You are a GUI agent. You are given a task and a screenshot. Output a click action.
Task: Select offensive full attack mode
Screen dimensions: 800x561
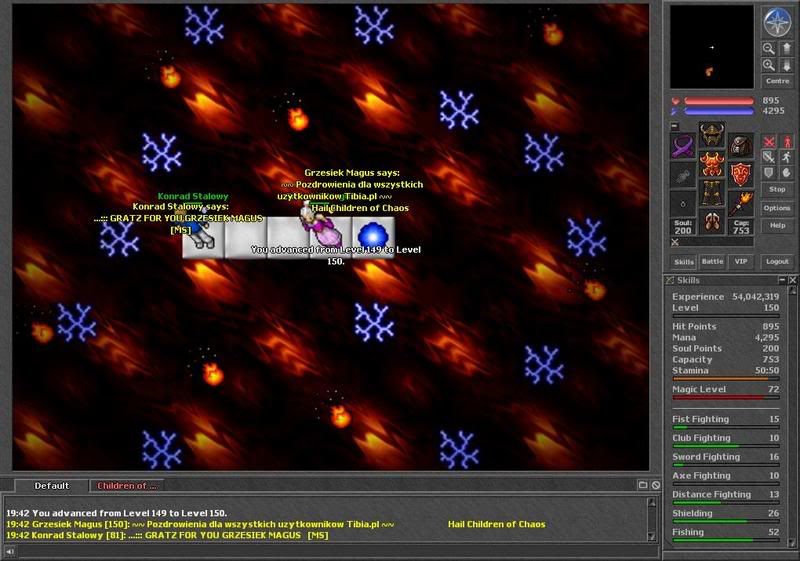tap(769, 141)
